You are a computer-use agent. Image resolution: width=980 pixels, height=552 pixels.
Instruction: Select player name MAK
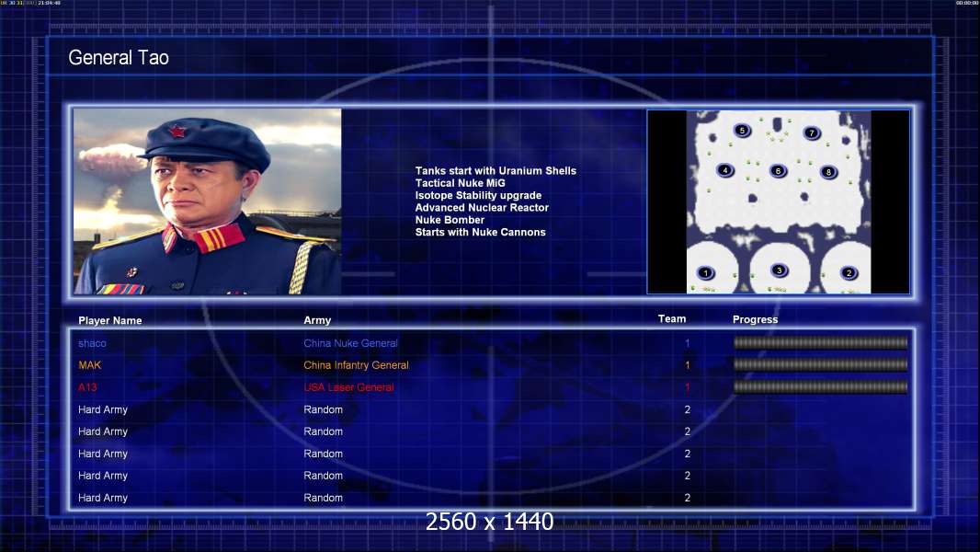click(89, 365)
